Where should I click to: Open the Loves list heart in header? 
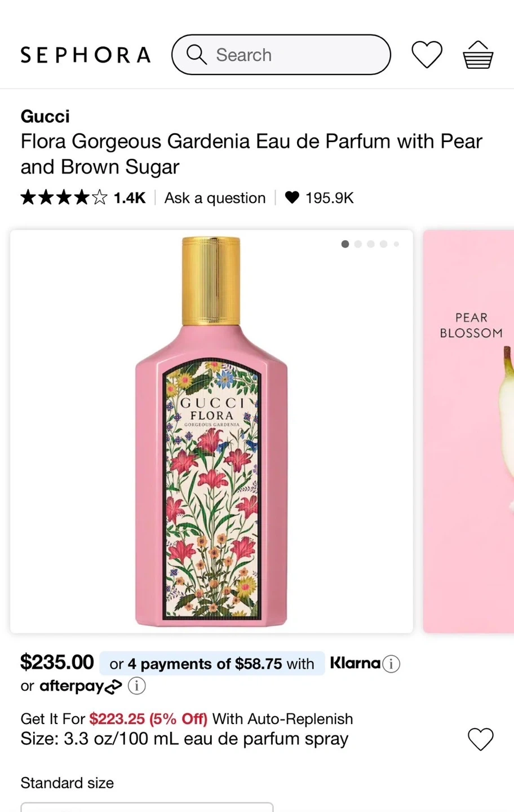pyautogui.click(x=427, y=55)
